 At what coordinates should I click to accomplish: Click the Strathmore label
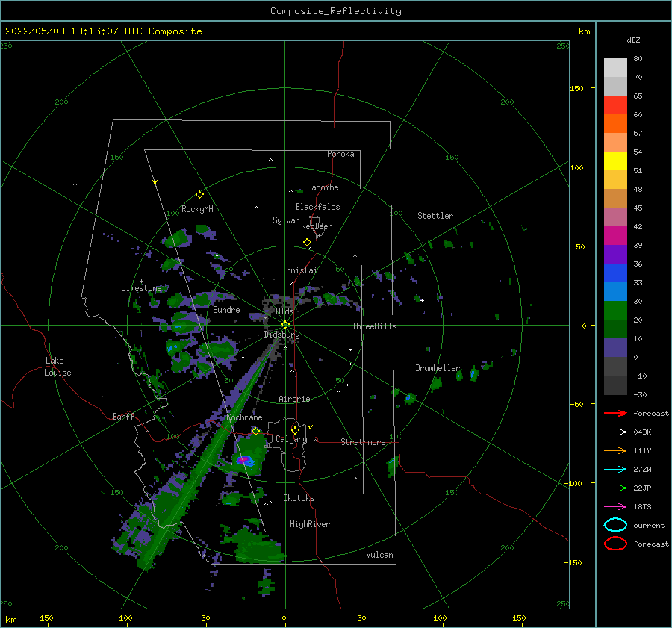pos(363,442)
